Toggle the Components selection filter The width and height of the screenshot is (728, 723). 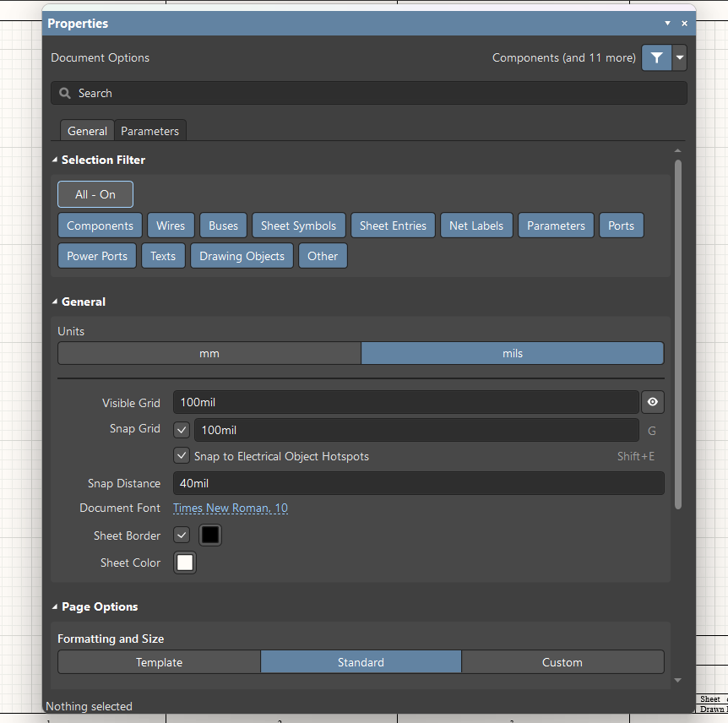[x=100, y=226]
